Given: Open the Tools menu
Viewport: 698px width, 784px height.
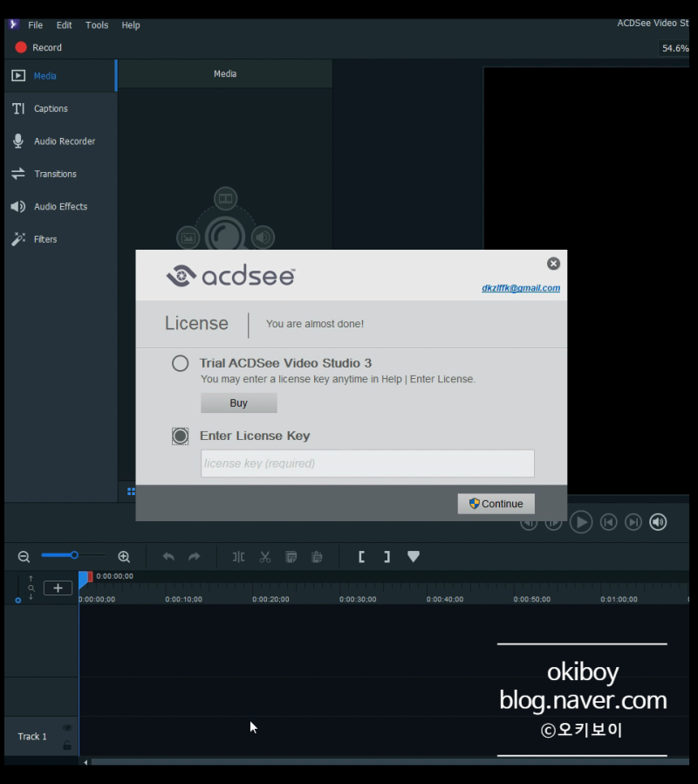Looking at the screenshot, I should [97, 25].
